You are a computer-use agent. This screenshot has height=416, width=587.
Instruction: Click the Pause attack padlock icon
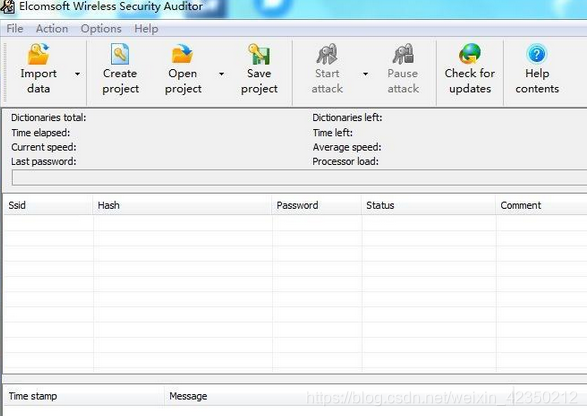[x=403, y=54]
